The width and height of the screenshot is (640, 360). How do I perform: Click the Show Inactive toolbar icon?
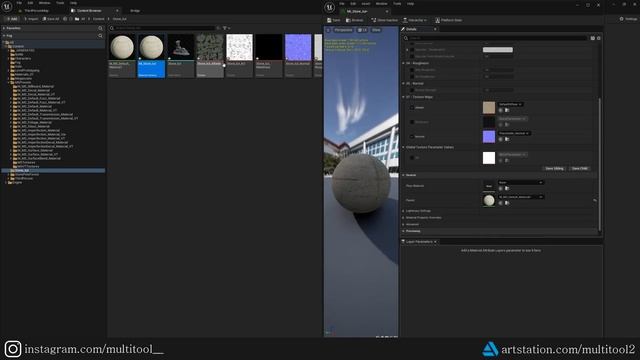click(x=384, y=20)
